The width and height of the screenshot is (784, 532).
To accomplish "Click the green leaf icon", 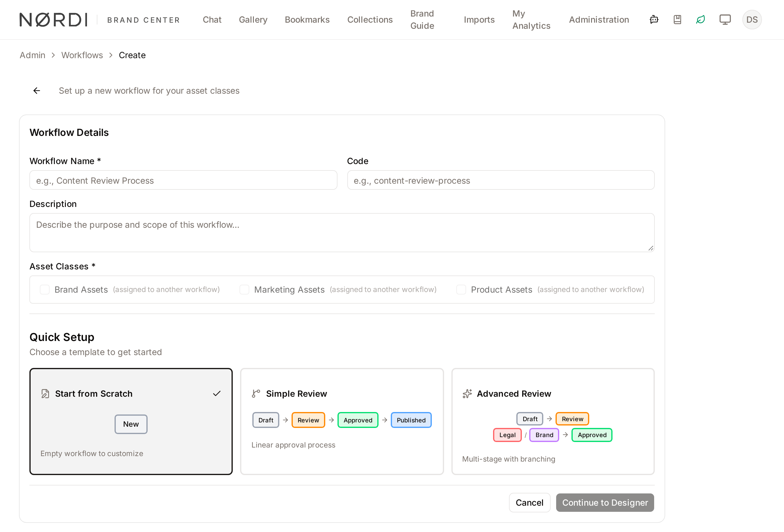I will pyautogui.click(x=700, y=20).
